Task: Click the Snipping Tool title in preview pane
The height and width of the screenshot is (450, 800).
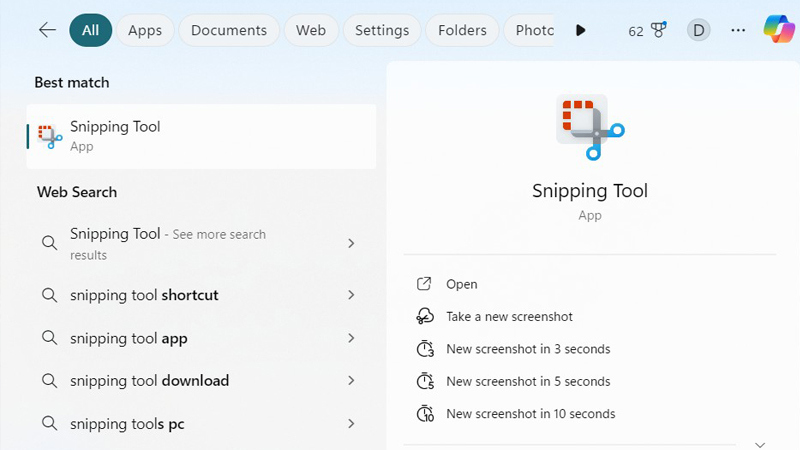Action: 590,191
